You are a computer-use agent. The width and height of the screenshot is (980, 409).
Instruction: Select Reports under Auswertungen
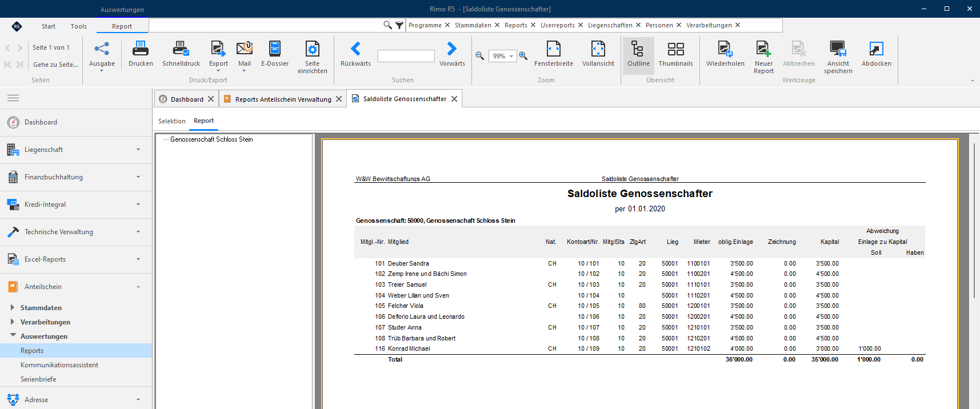pyautogui.click(x=76, y=351)
